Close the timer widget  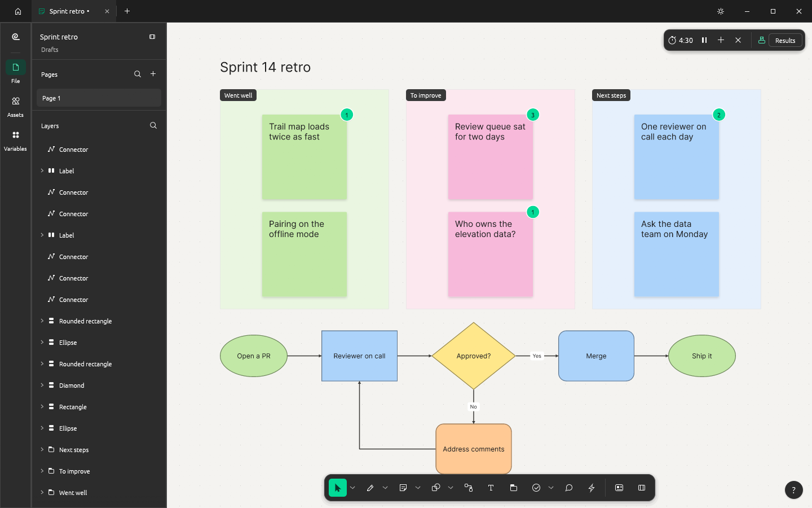pyautogui.click(x=738, y=40)
